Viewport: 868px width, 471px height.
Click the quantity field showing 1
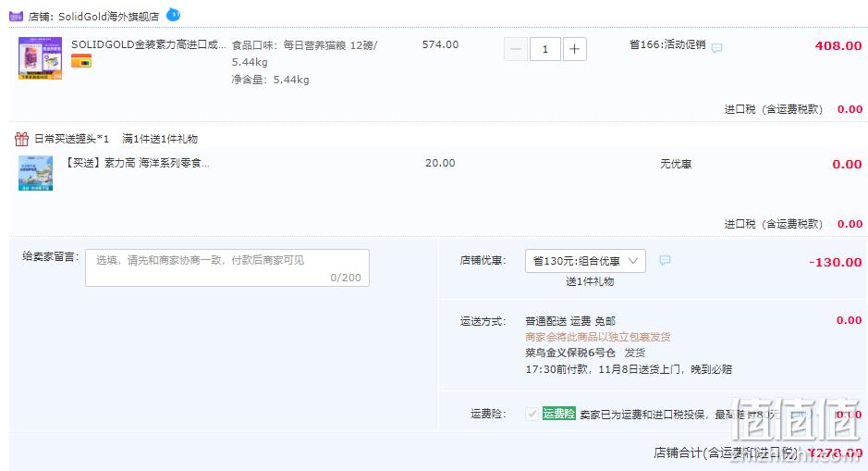tap(545, 49)
